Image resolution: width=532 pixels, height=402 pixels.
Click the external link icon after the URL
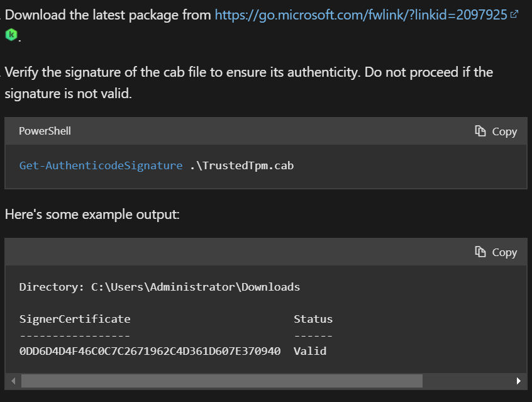pos(514,14)
